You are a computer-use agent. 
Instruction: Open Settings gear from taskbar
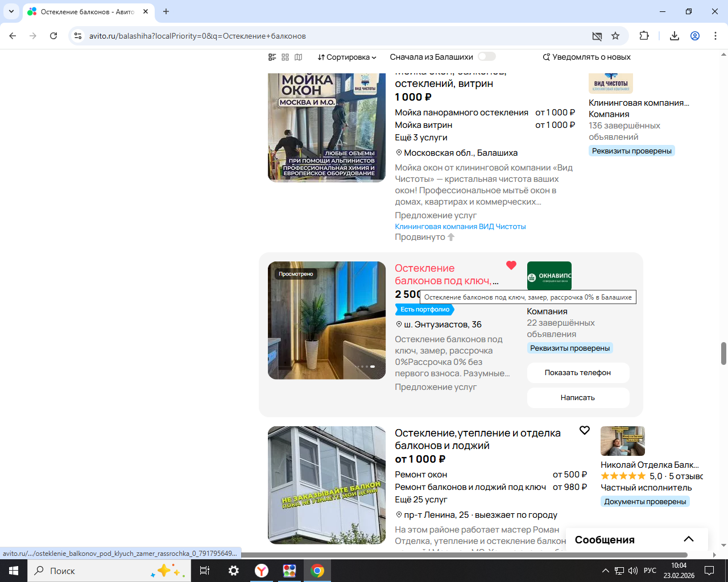coord(234,571)
